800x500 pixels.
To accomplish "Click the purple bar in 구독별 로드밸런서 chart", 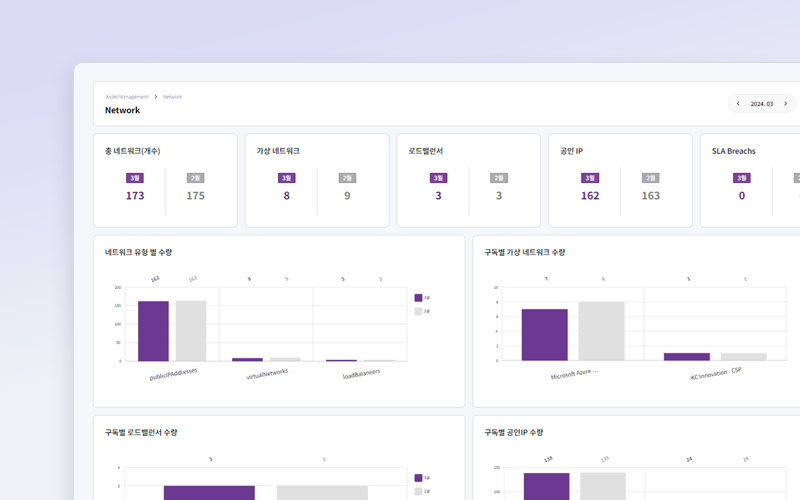I will click(x=209, y=493).
